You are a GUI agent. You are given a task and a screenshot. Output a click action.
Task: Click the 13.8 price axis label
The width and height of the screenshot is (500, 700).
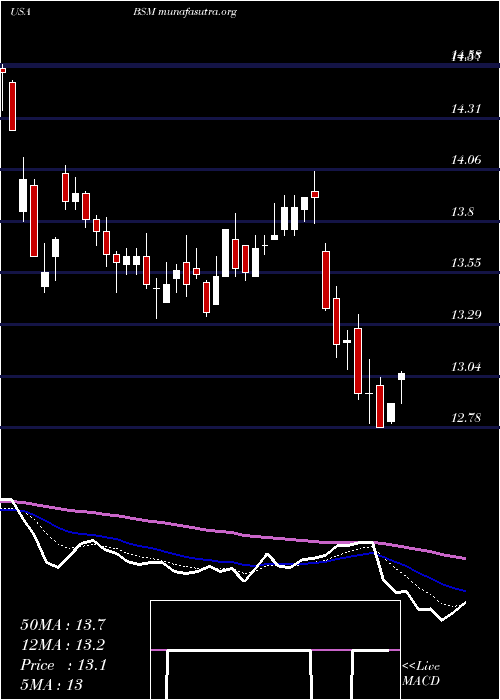tap(462, 211)
